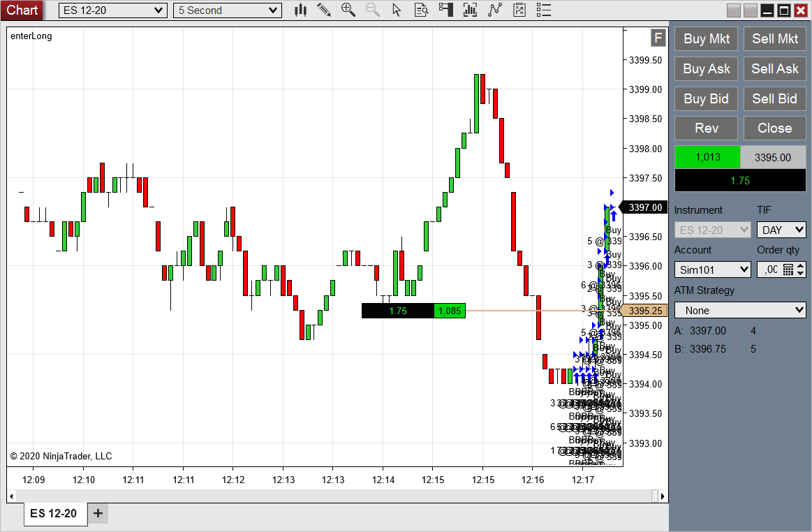Open the Data Box icon
Screen dimensions: 812x532
tap(422, 10)
